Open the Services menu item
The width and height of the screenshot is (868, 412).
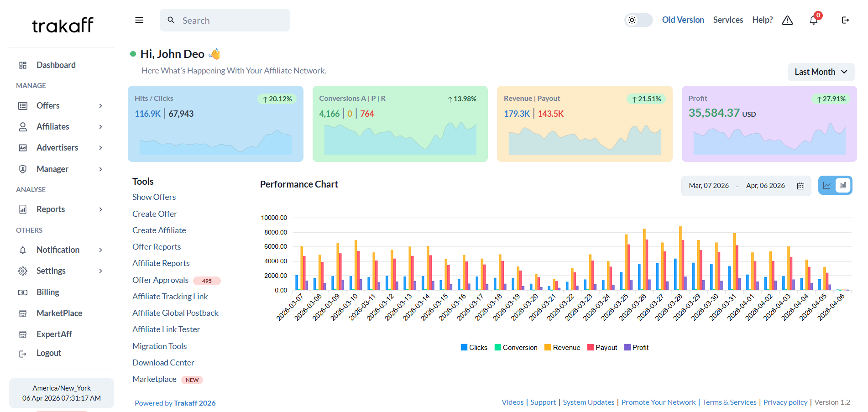coord(728,20)
